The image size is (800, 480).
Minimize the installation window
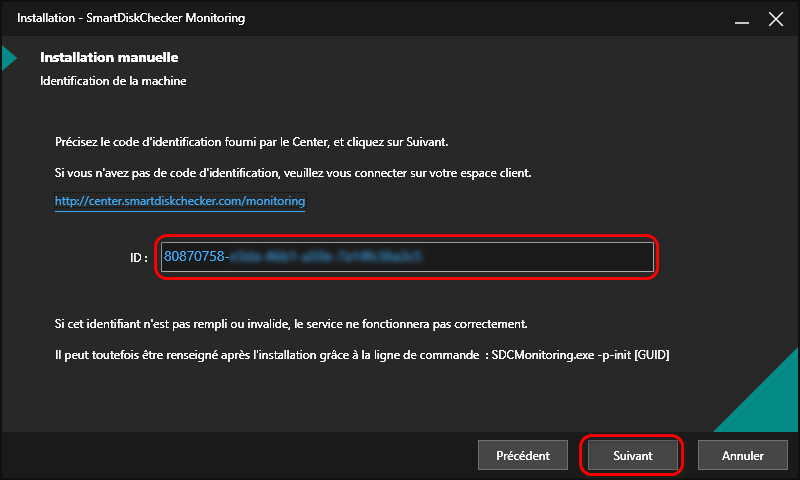click(742, 20)
